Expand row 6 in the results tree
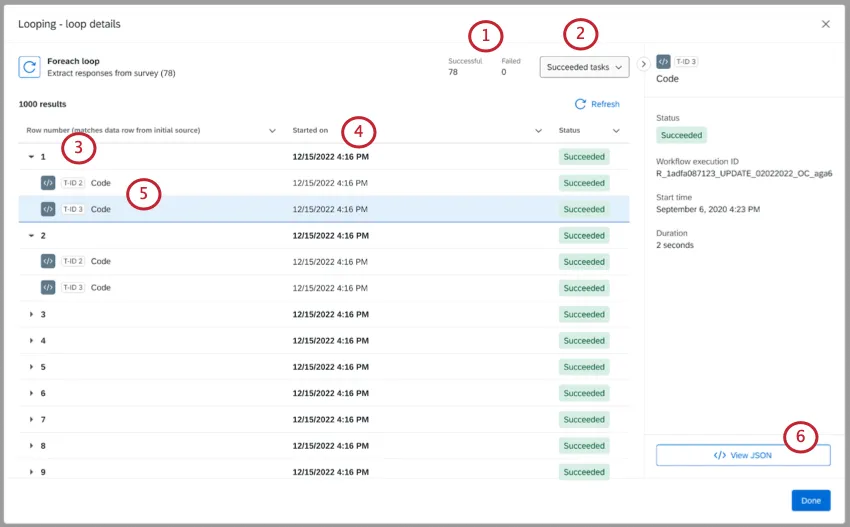The width and height of the screenshot is (850, 527). point(31,394)
